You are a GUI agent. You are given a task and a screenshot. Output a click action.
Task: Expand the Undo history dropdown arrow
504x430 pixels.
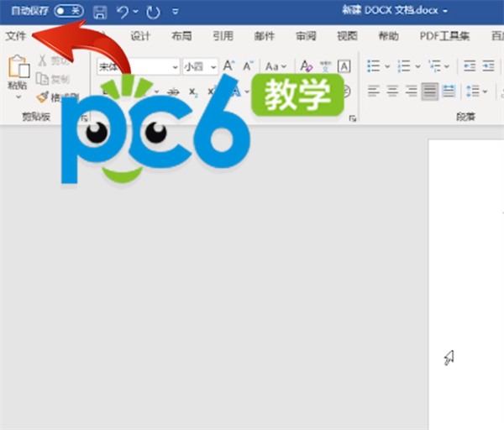(135, 12)
